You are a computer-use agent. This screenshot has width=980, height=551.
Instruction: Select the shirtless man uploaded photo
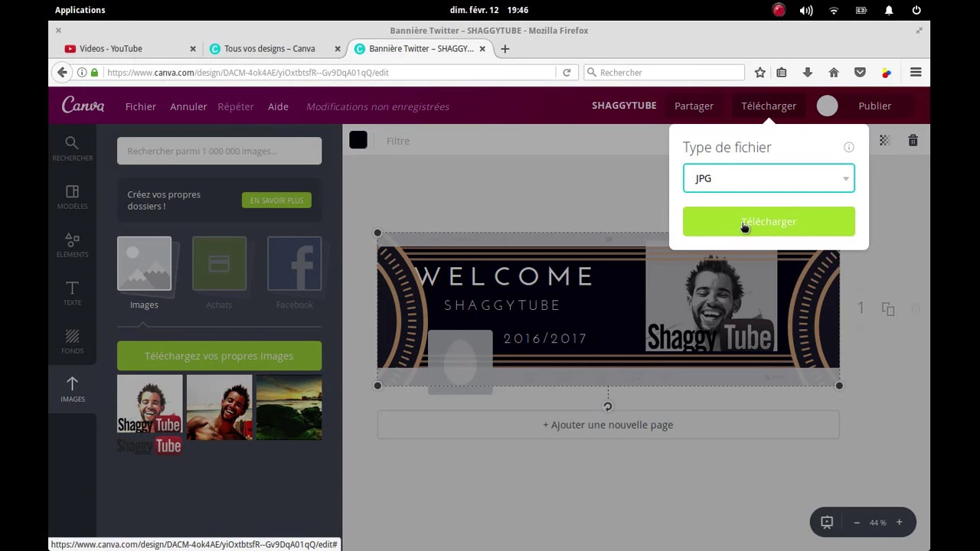tap(219, 407)
